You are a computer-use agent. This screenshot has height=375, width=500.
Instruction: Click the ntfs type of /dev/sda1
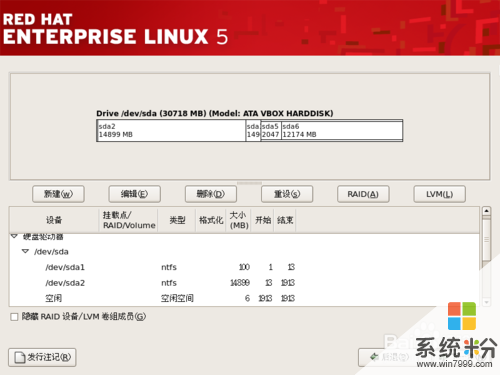pos(169,267)
